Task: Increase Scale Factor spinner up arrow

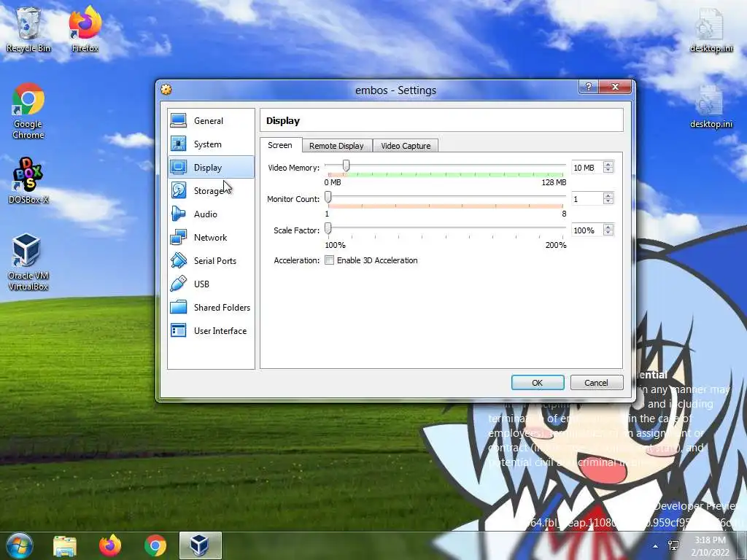Action: coord(608,227)
